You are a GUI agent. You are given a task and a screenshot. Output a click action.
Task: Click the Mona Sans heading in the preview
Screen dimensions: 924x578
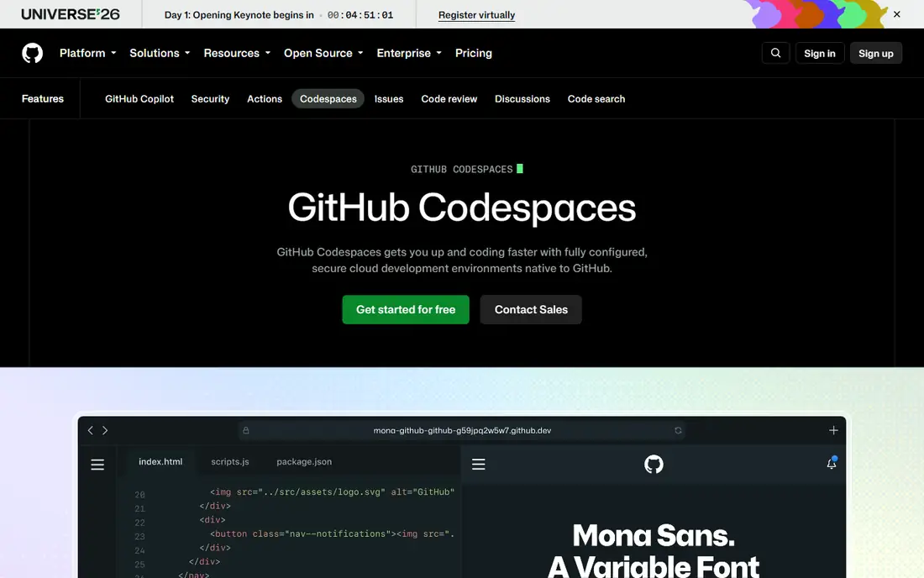pos(654,550)
